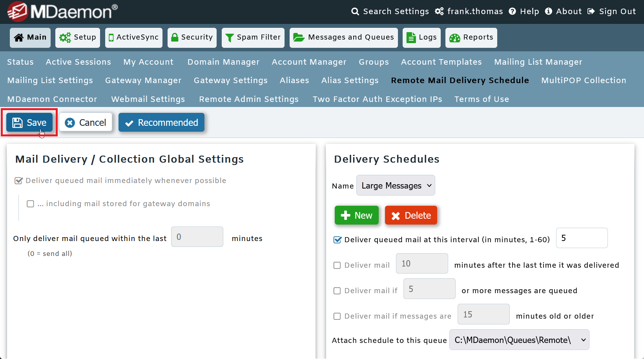
Task: Click the MDaemon logo
Action: point(59,11)
